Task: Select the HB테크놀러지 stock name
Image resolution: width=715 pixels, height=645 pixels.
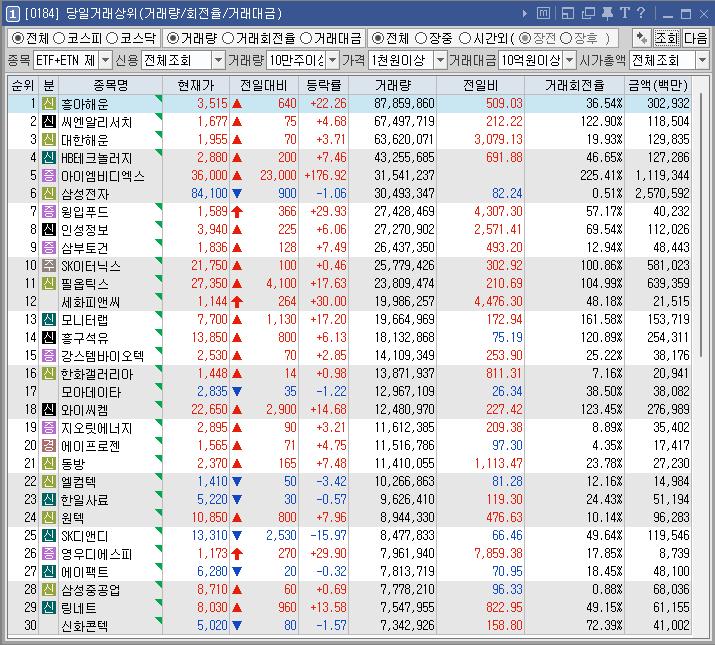Action: 97,158
